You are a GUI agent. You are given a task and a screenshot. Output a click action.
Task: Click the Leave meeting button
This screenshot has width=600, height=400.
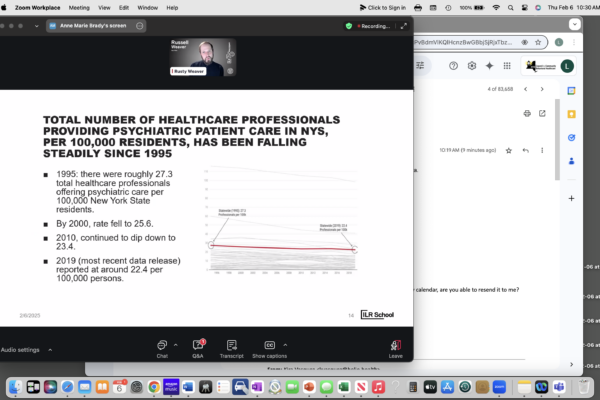[x=395, y=345]
